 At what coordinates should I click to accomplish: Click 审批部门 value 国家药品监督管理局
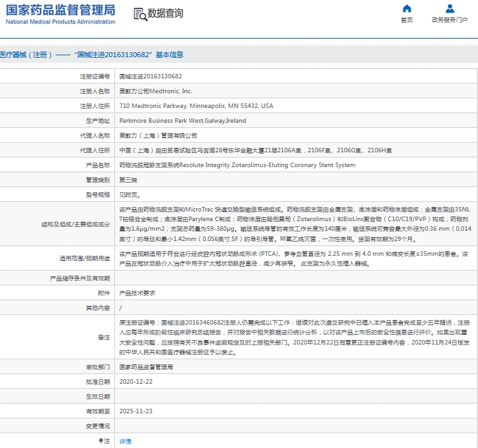(x=146, y=367)
